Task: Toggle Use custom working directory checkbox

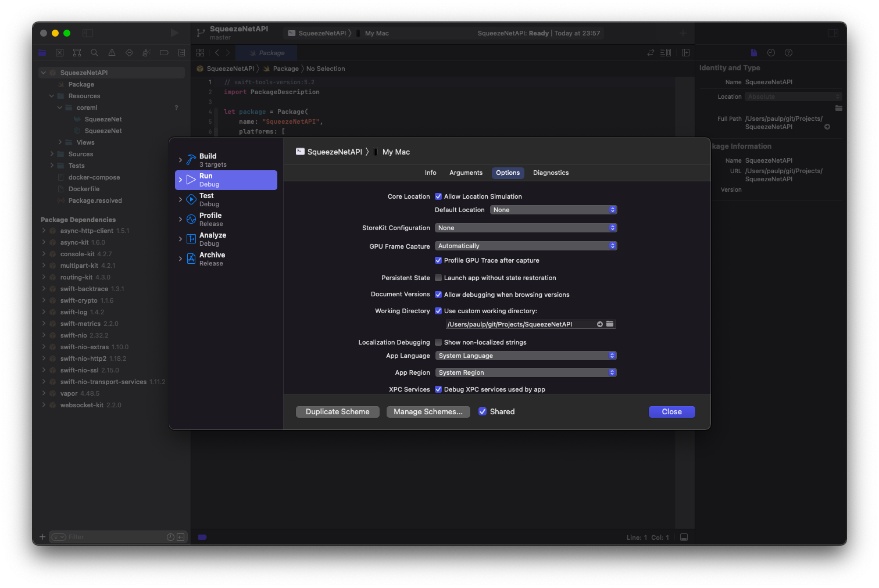Action: [438, 311]
